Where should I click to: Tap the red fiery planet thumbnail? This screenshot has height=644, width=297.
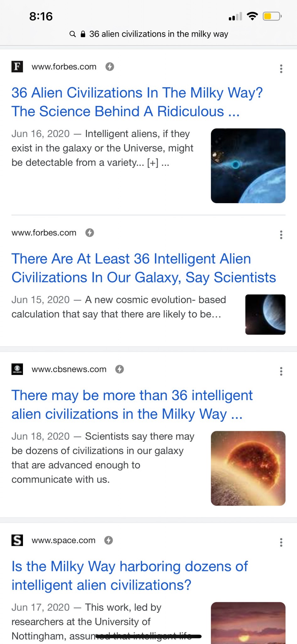click(248, 468)
